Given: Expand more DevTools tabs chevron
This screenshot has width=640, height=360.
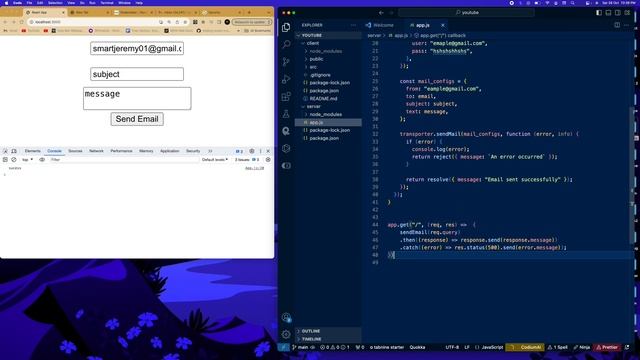Looking at the screenshot, I should pos(210,151).
